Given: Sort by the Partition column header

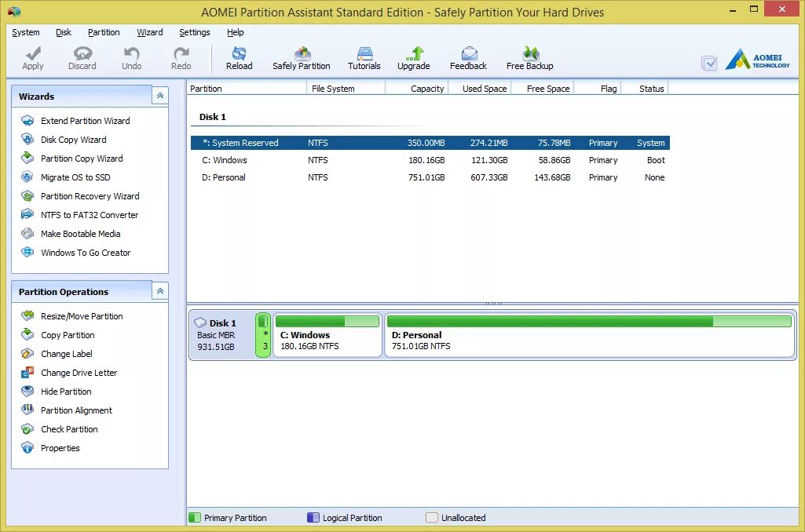Looking at the screenshot, I should 247,88.
